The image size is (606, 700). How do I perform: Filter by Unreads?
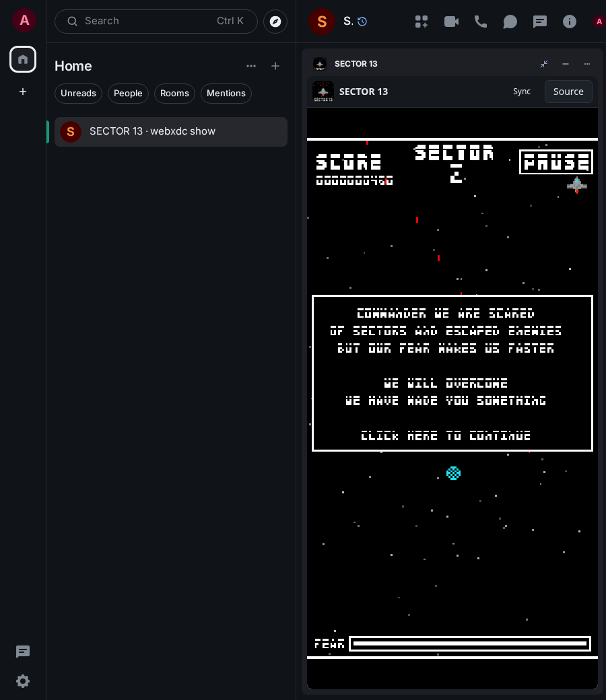(x=78, y=94)
